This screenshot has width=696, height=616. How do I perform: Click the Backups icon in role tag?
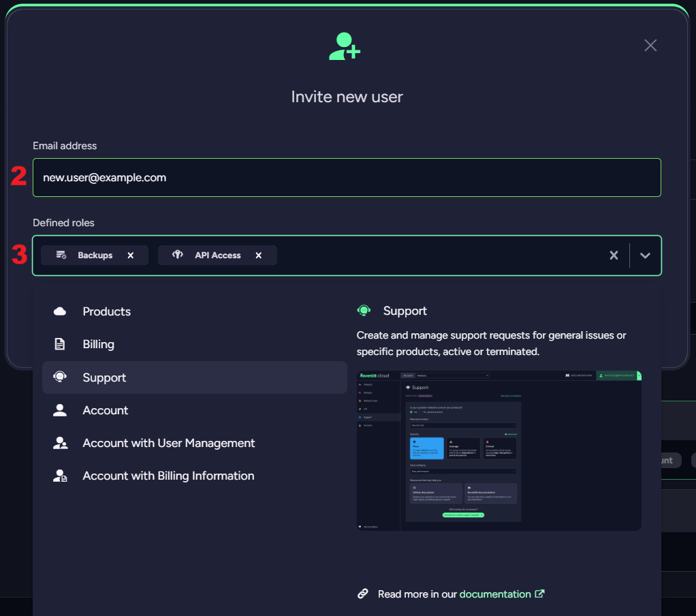(61, 255)
